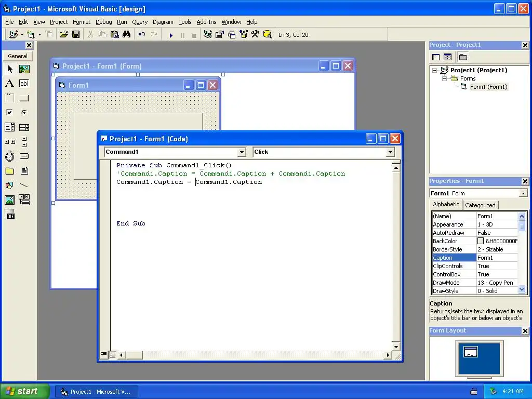This screenshot has width=532, height=399.
Task: Open the Data View Window from the toolbar
Action: coord(268,34)
